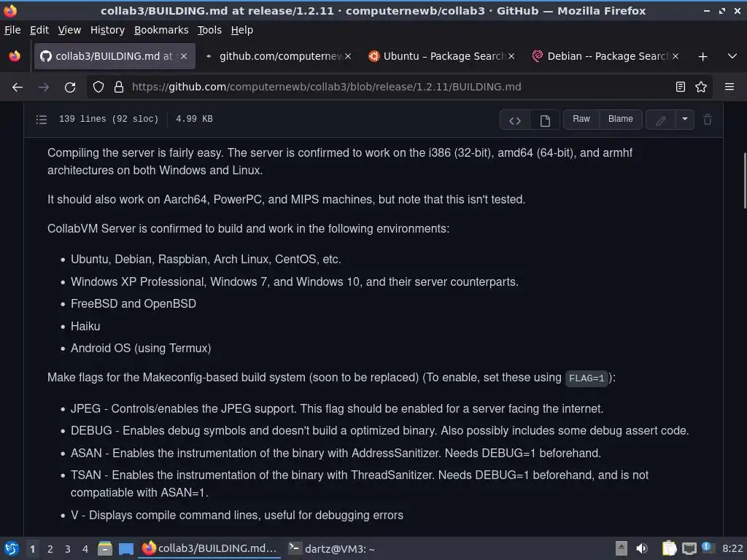
Task: Click the '4.99 KB' file size
Action: coord(194,119)
